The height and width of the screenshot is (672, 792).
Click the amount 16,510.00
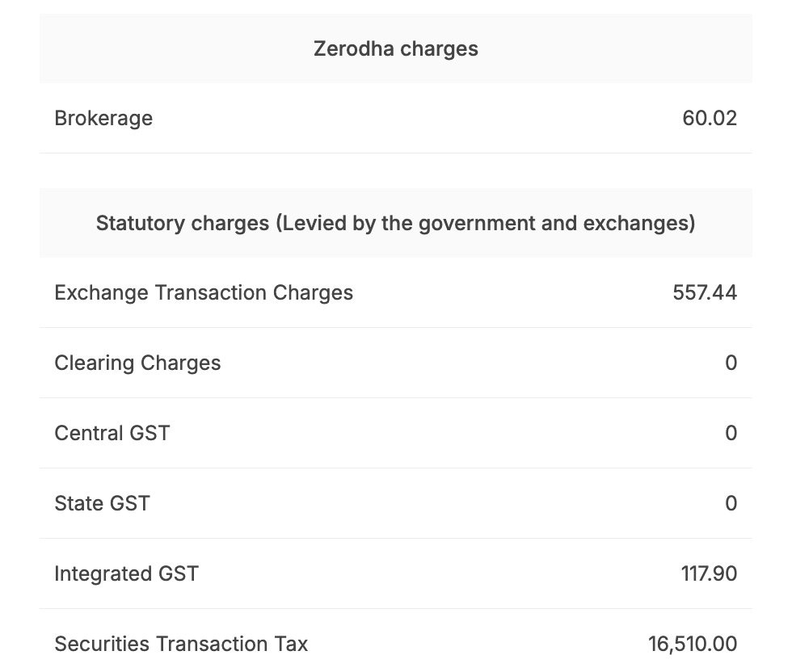pyautogui.click(x=693, y=644)
